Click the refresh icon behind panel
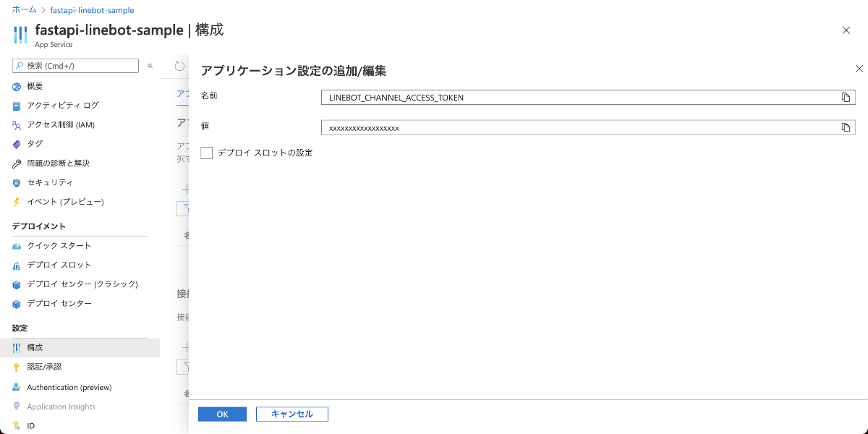Viewport: 868px width, 434px height. click(x=180, y=66)
